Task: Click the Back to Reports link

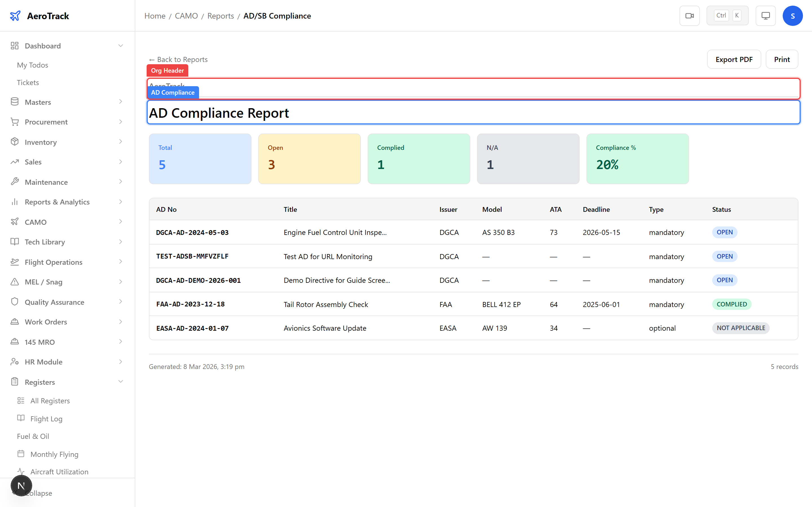Action: 178,59
